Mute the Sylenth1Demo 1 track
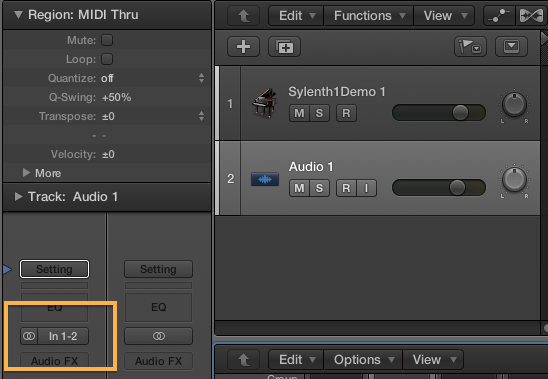This screenshot has height=379, width=548. click(299, 113)
